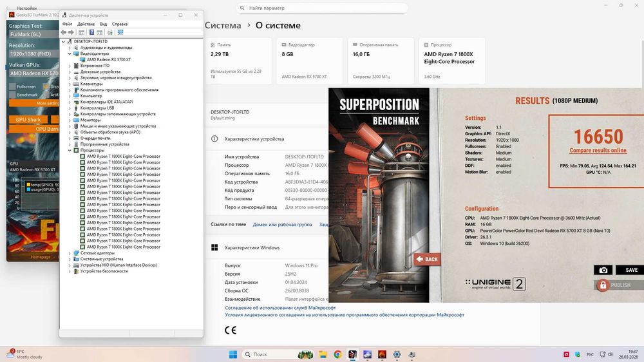Image resolution: width=644 pixels, height=362 pixels.
Task: Click the BACK button in Superposition
Action: coord(427,260)
